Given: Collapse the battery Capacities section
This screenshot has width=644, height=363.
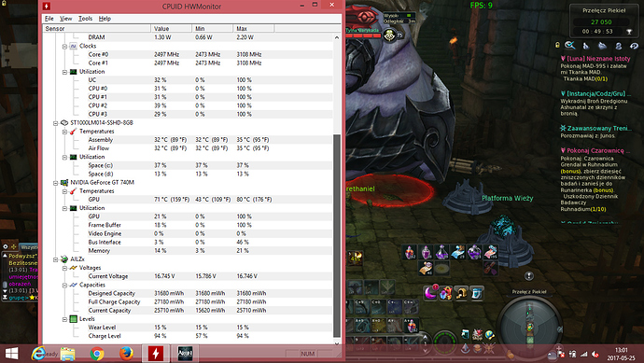Looking at the screenshot, I should pos(64,285).
